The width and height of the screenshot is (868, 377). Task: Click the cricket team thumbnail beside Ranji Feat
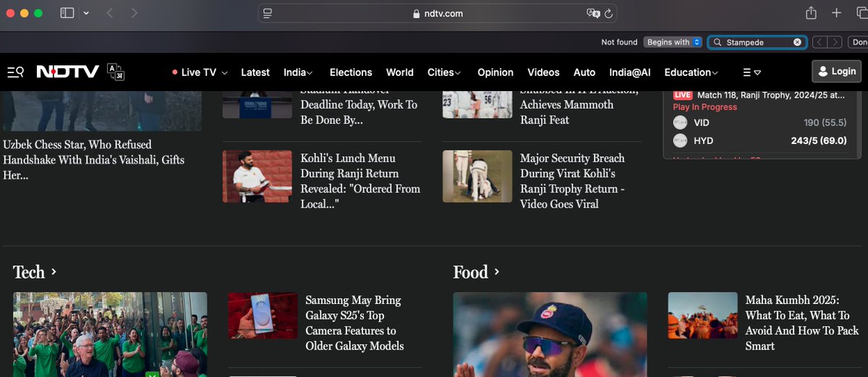[477, 104]
